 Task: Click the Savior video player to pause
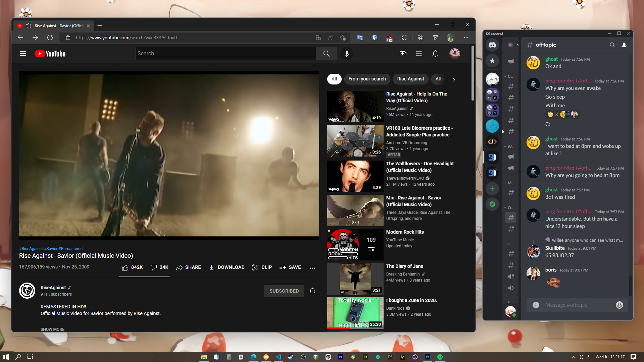pos(169,155)
